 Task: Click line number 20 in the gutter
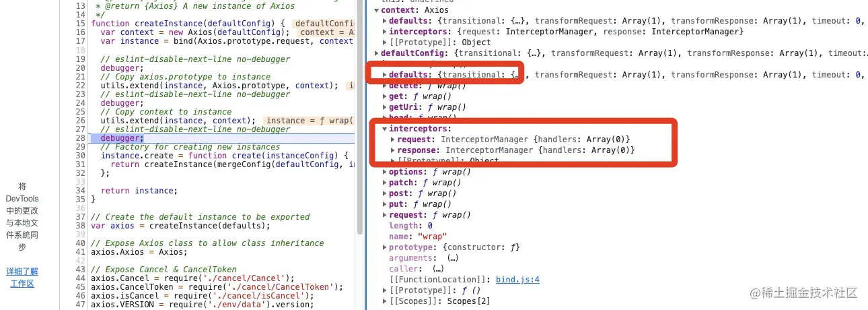80,68
